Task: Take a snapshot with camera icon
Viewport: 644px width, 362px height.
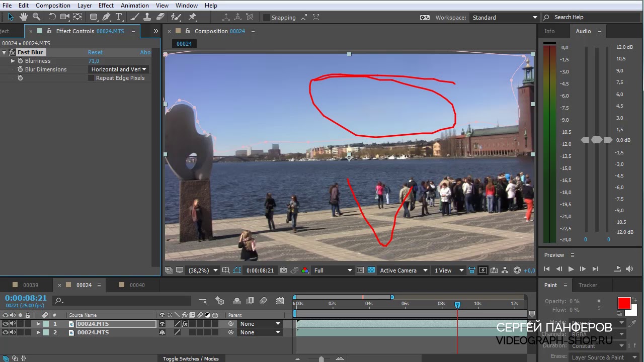Action: [283, 270]
